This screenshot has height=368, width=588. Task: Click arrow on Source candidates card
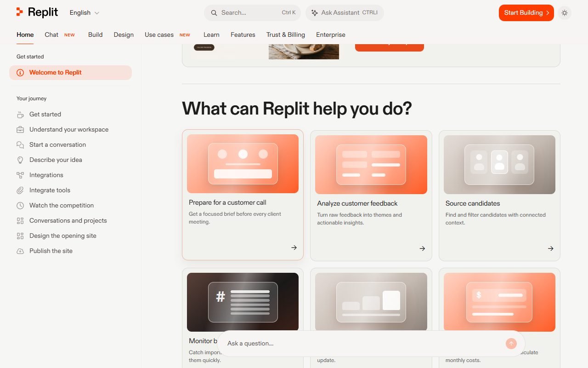pos(550,248)
